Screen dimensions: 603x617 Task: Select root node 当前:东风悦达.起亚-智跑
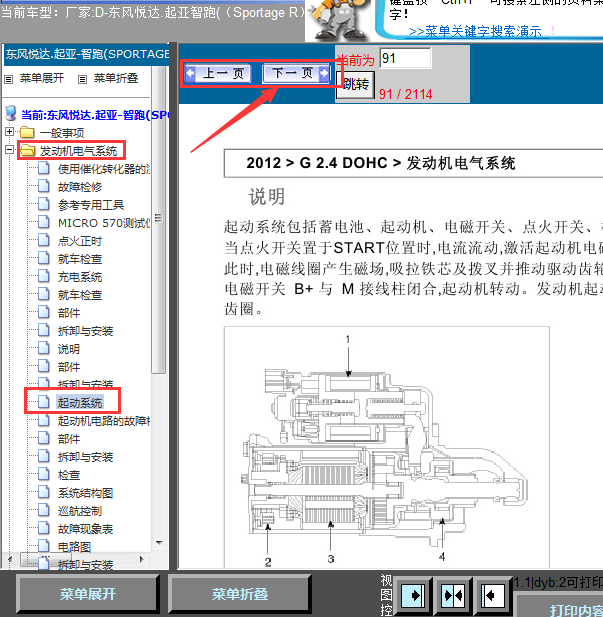pos(94,115)
